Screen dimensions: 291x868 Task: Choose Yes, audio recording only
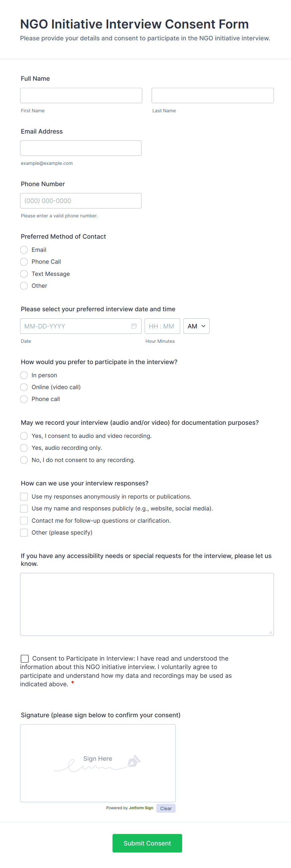(x=24, y=448)
